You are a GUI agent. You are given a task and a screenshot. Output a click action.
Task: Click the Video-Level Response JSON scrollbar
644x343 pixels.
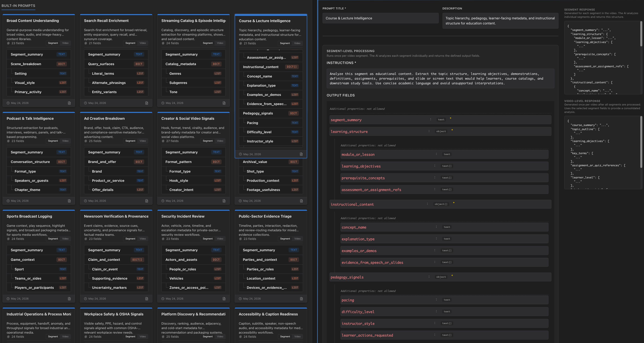click(x=641, y=142)
